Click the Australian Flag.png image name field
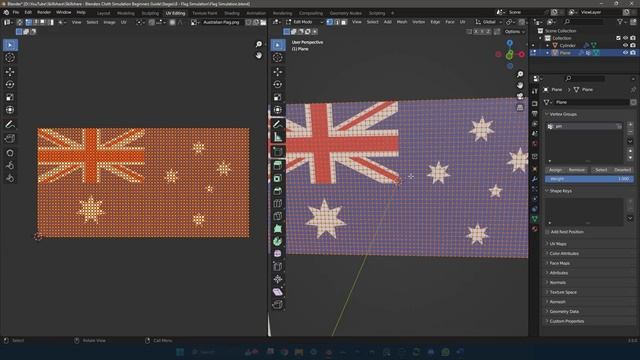The image size is (640, 360). point(221,22)
